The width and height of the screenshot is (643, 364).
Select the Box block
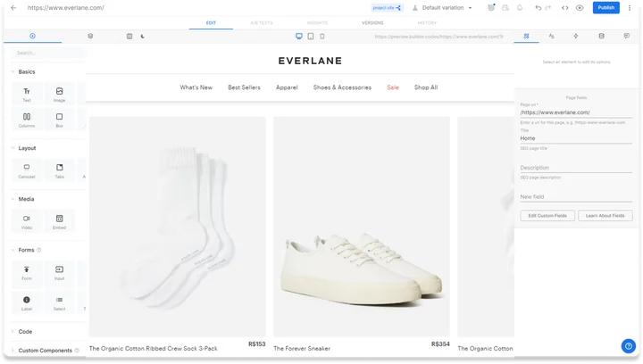pyautogui.click(x=60, y=120)
